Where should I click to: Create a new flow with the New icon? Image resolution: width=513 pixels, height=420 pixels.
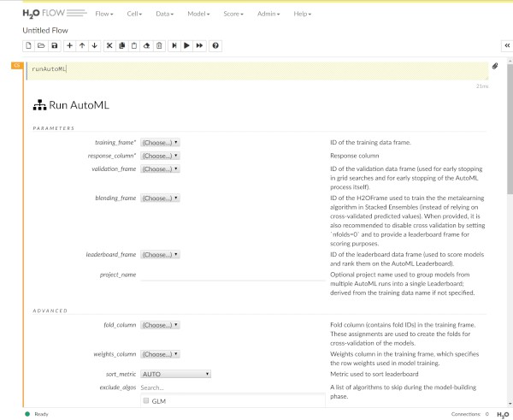point(28,45)
